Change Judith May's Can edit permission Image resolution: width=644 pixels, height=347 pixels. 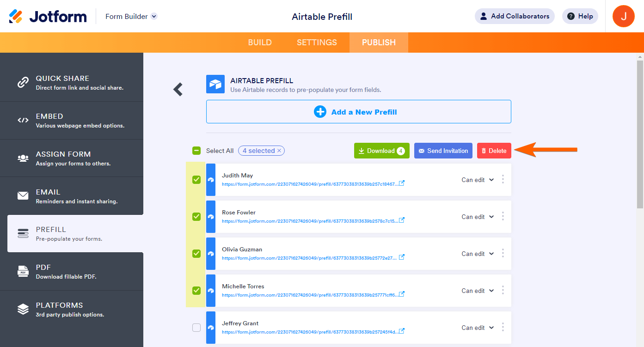478,180
